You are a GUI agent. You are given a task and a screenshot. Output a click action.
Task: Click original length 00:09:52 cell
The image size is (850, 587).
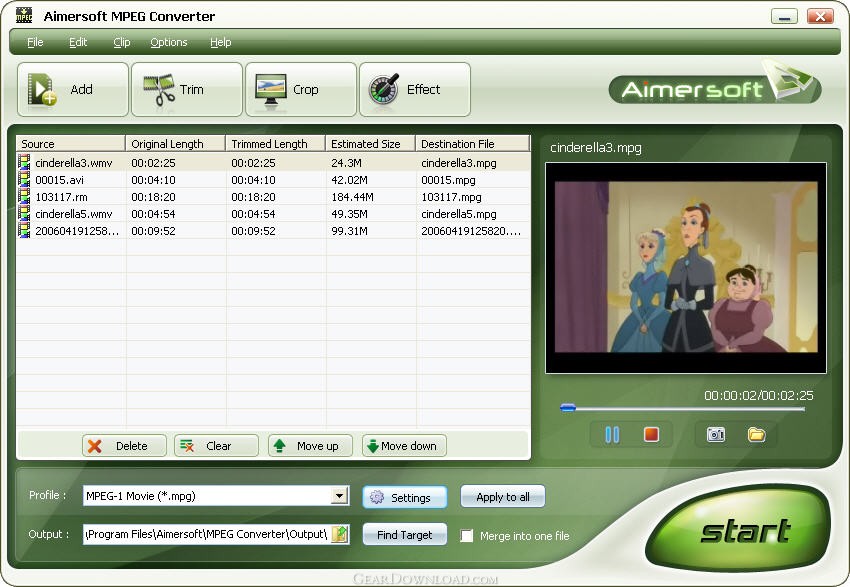(153, 231)
